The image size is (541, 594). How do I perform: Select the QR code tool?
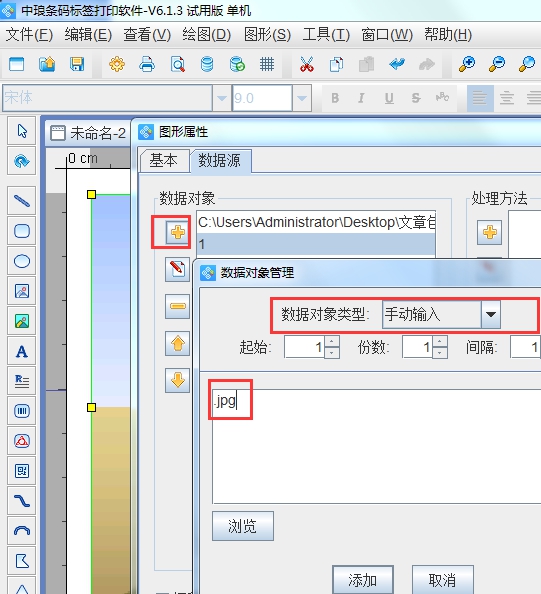click(x=22, y=471)
